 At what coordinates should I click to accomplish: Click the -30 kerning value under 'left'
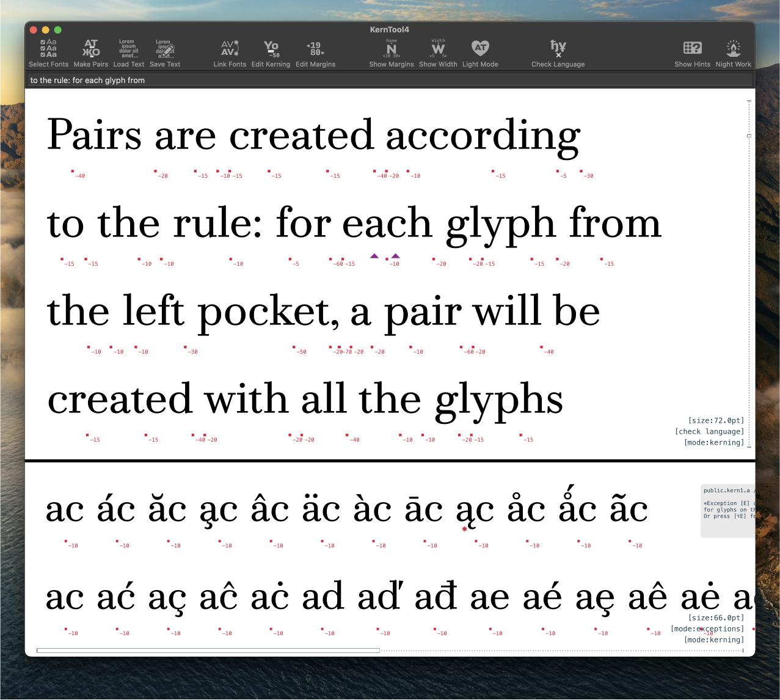[192, 352]
